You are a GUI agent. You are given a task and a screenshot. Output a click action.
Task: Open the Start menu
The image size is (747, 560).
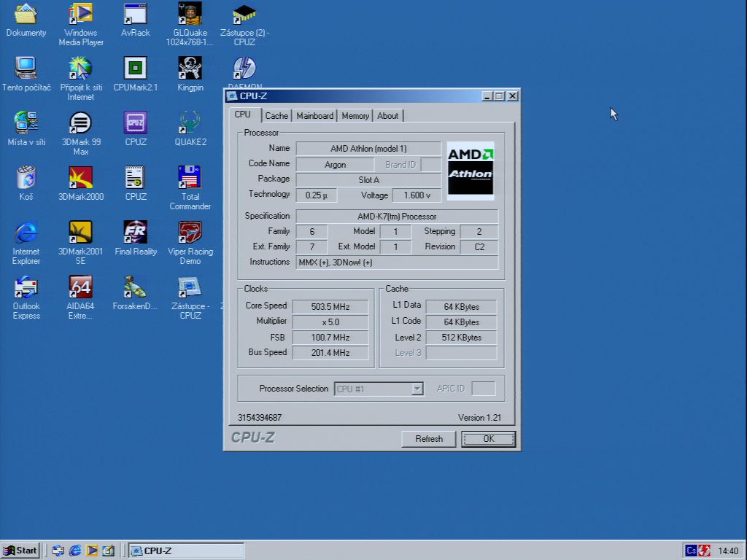click(20, 551)
